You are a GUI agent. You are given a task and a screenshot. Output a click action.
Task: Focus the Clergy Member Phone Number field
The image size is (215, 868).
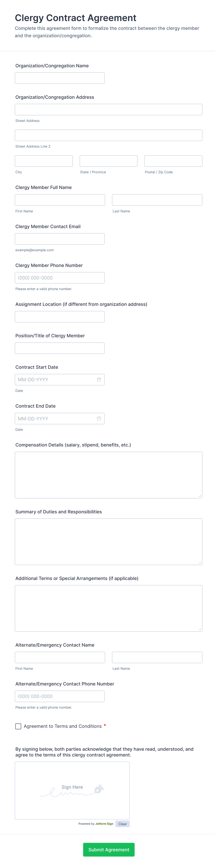60,278
